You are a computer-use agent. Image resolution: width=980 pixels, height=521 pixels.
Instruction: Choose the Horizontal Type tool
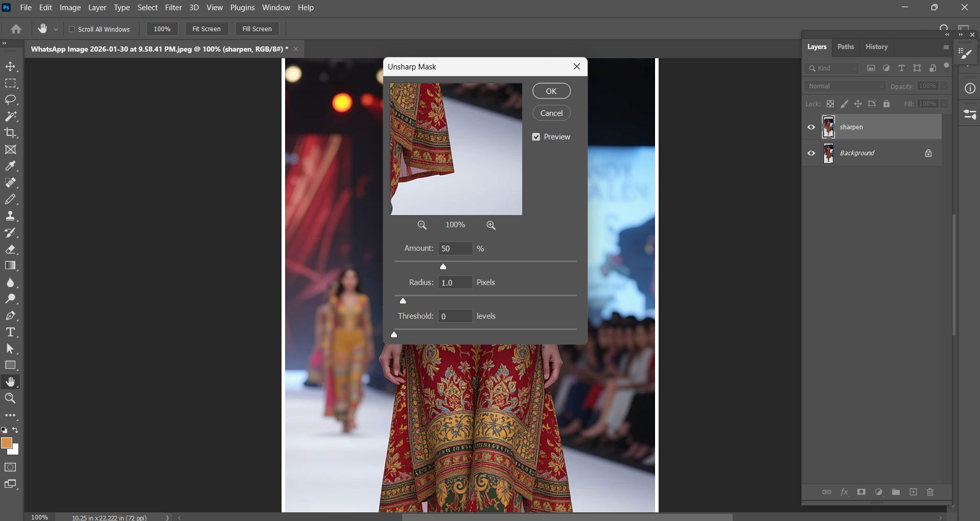[x=10, y=333]
